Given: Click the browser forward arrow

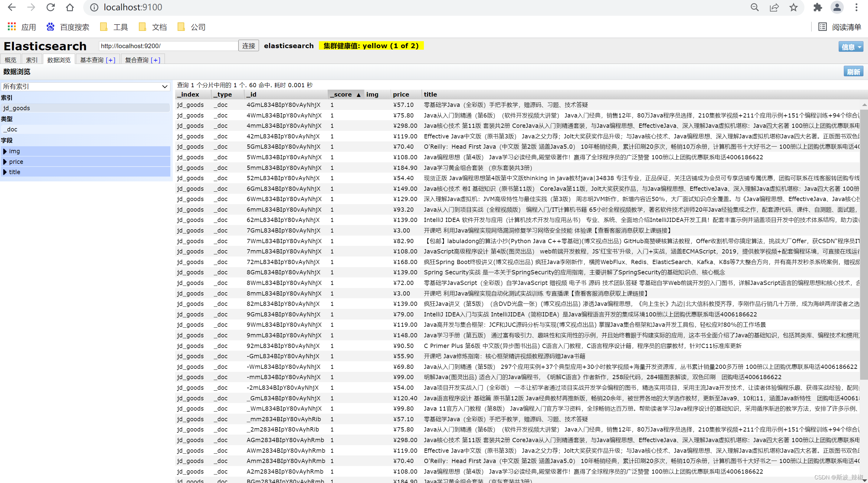Looking at the screenshot, I should click(31, 8).
